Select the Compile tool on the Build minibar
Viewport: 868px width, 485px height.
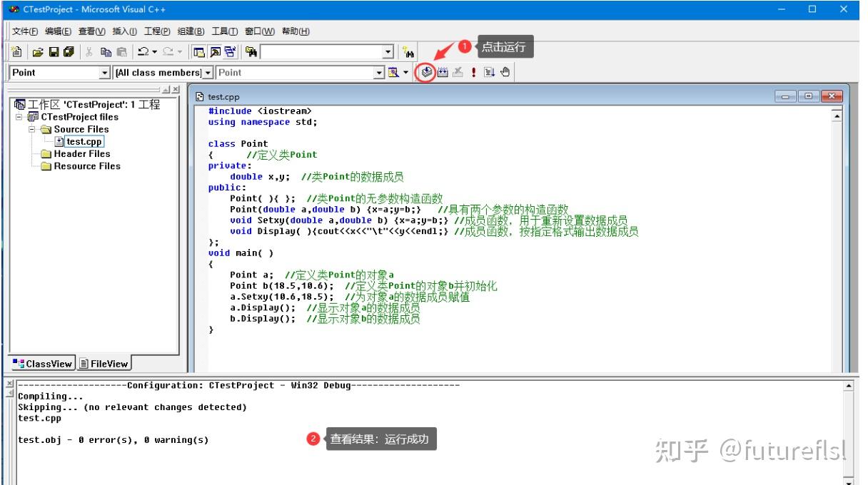426,71
